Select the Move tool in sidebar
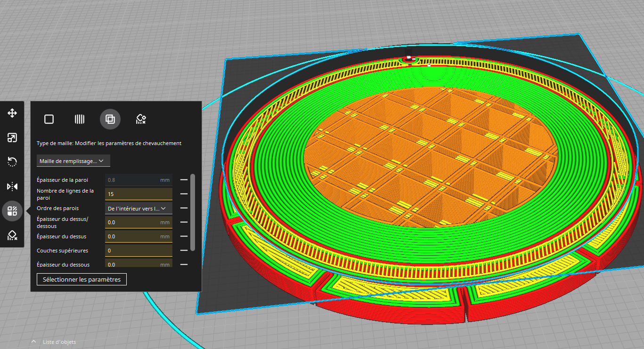Screen dimensions: 644x349 [x=12, y=113]
